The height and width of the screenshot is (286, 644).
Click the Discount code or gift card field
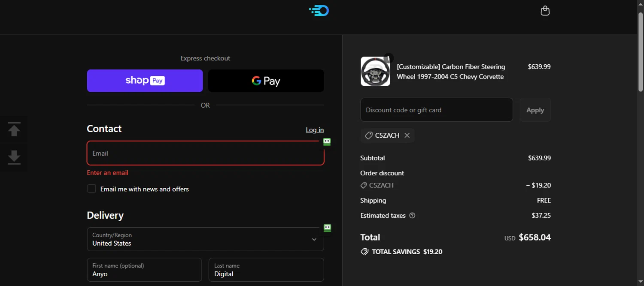[x=437, y=110]
